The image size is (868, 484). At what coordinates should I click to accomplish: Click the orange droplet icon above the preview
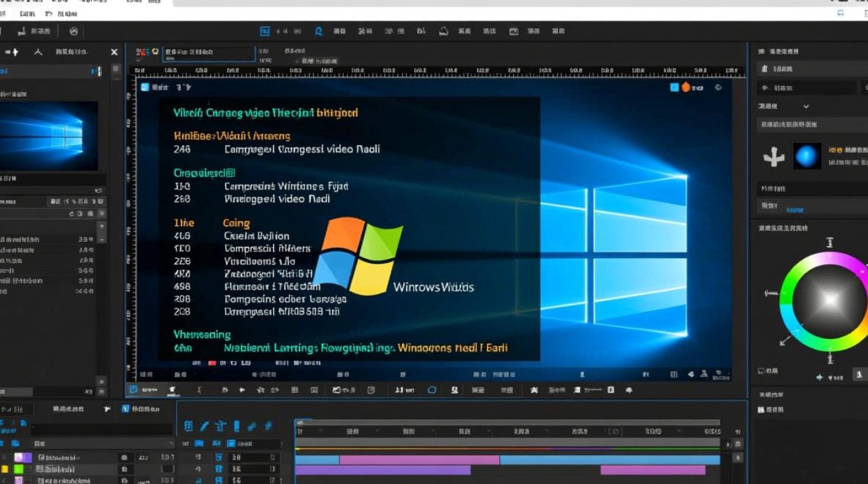[x=686, y=87]
